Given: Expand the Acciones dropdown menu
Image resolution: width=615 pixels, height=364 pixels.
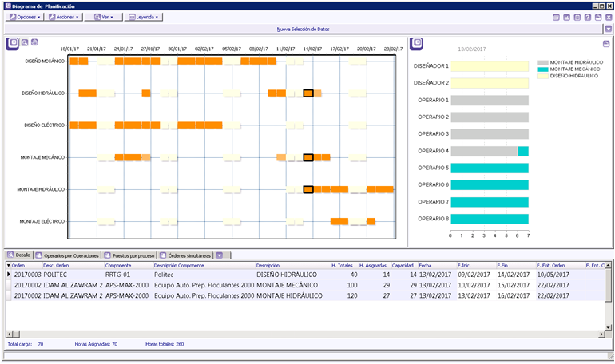Looking at the screenshot, I should coord(62,17).
